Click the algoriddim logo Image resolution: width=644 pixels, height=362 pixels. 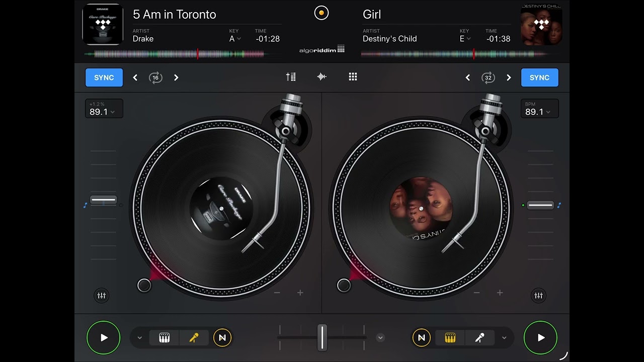(x=322, y=49)
